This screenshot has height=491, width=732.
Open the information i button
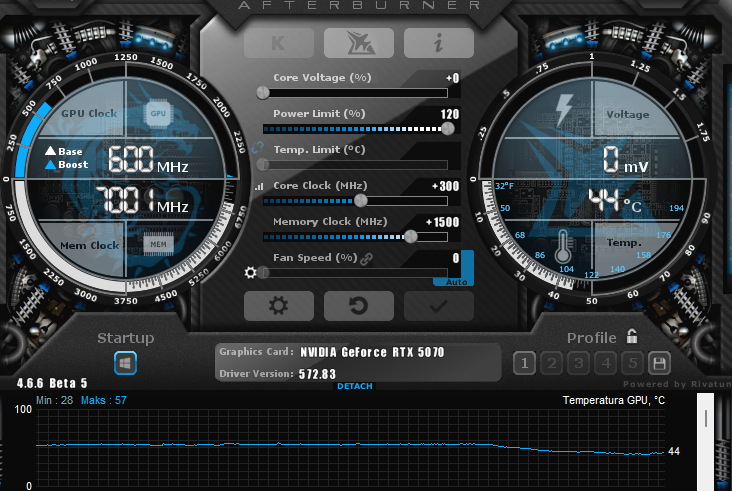click(438, 43)
